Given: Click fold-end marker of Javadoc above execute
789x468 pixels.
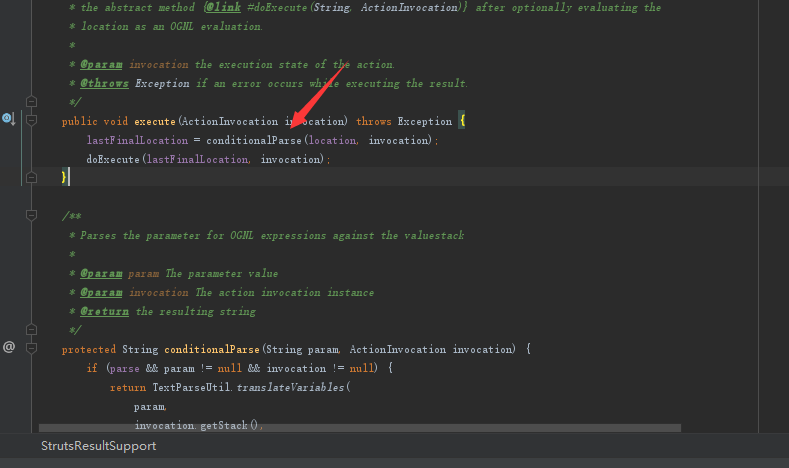Looking at the screenshot, I should pos(31,102).
